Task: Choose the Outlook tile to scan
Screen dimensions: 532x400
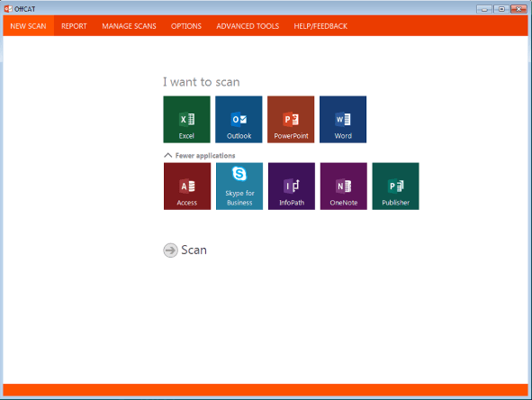Action: point(239,119)
